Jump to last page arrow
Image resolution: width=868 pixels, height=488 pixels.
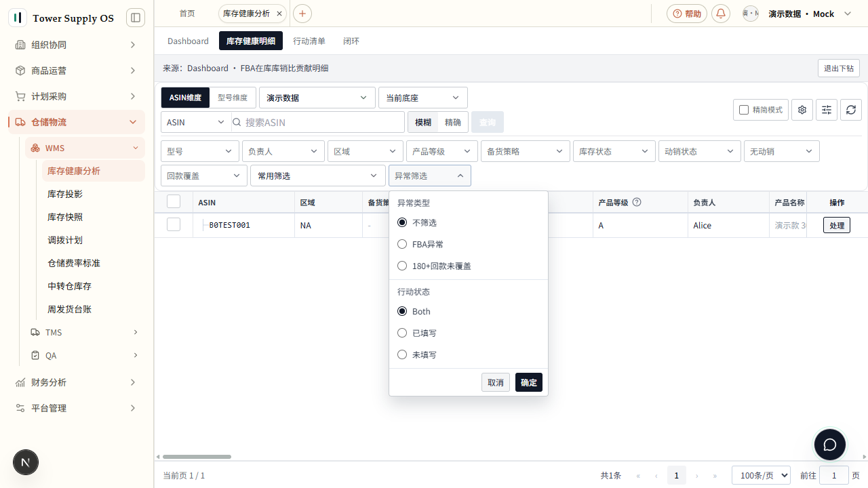point(715,476)
